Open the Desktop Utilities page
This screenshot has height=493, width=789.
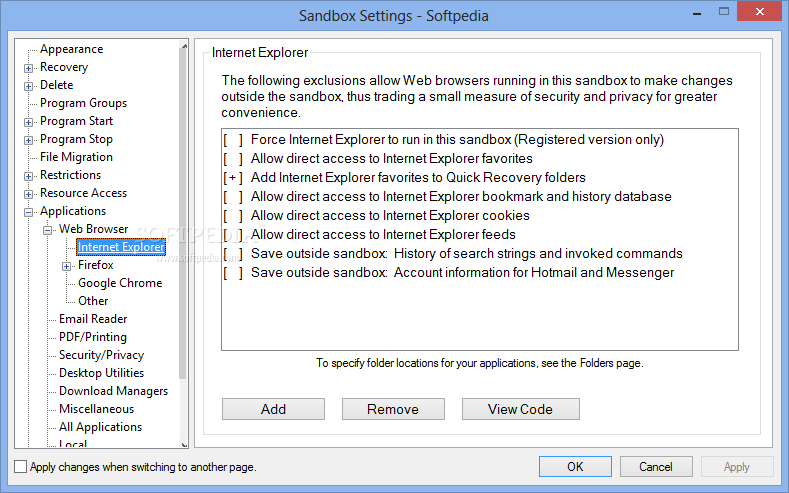point(101,373)
